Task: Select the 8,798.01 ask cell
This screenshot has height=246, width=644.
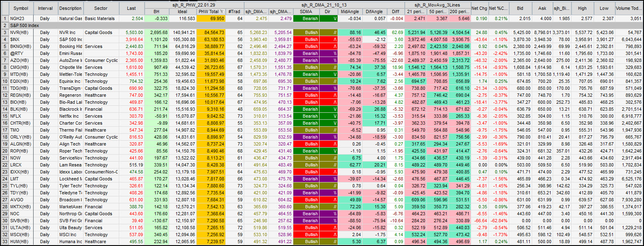Action: 542,32
